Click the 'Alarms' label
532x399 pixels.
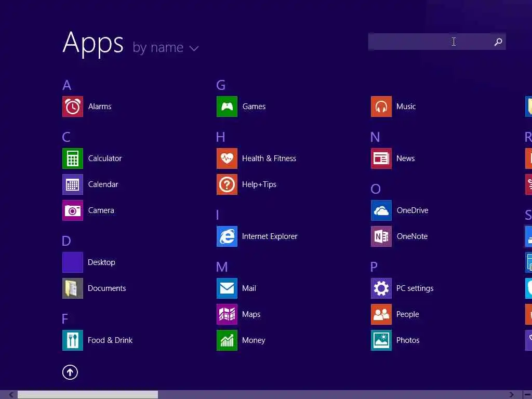[100, 107]
